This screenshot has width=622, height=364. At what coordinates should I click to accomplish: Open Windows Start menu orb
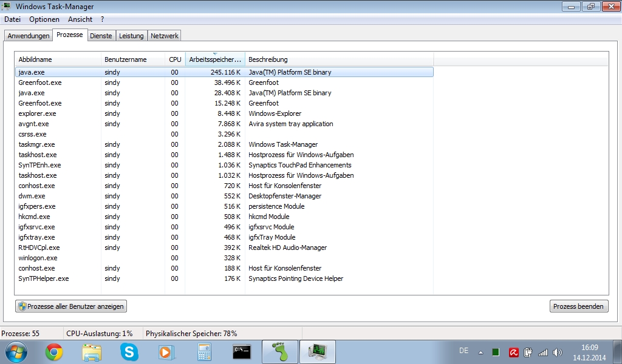[16, 352]
